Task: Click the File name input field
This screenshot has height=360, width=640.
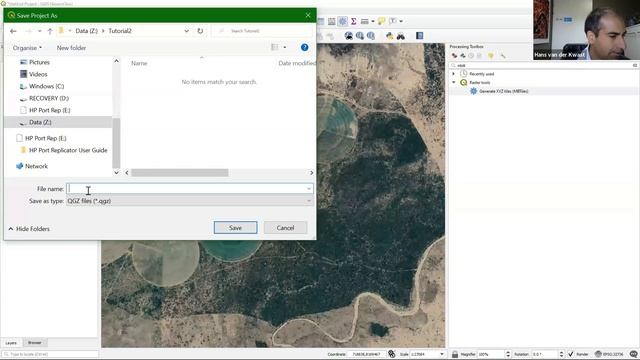Action: click(x=186, y=189)
